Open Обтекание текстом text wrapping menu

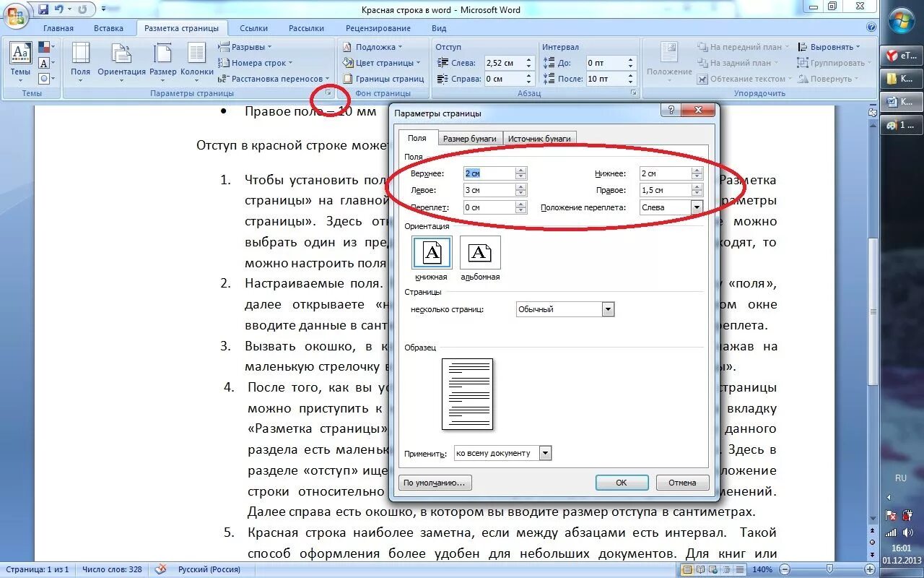coord(744,79)
